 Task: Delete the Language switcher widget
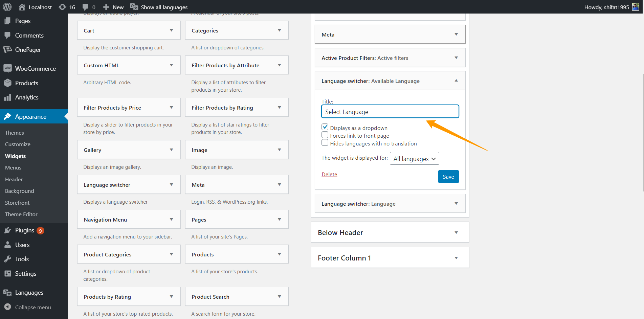[x=329, y=174]
